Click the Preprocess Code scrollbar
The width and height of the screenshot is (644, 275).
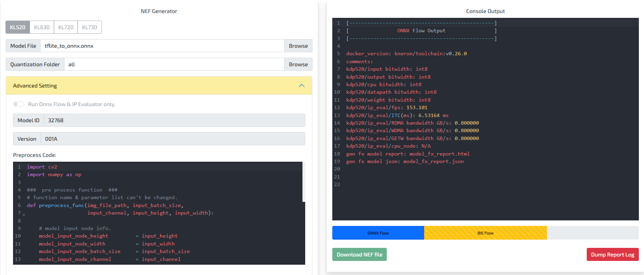303,182
